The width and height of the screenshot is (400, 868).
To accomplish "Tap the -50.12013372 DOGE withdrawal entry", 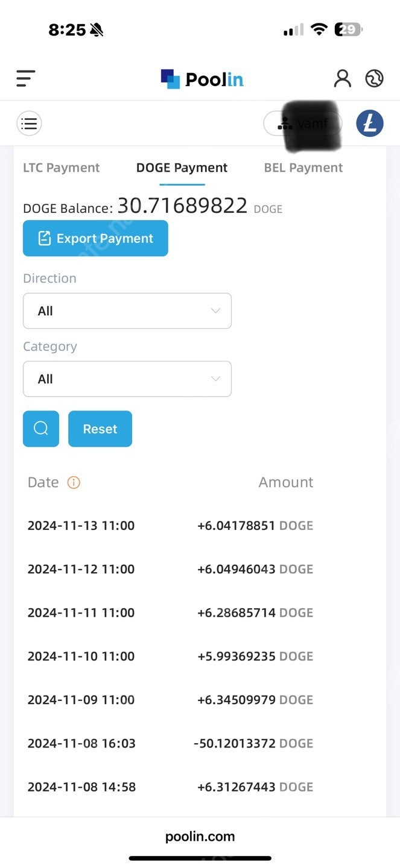I will click(253, 743).
